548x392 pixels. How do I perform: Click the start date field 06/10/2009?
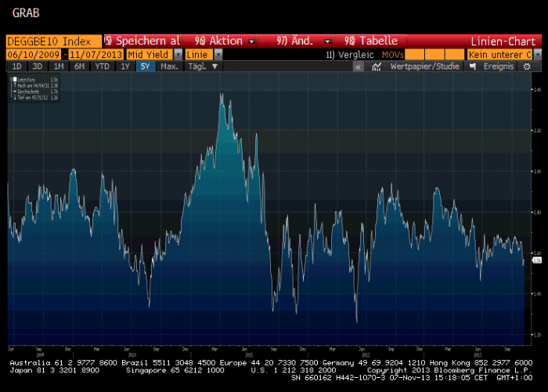(34, 55)
